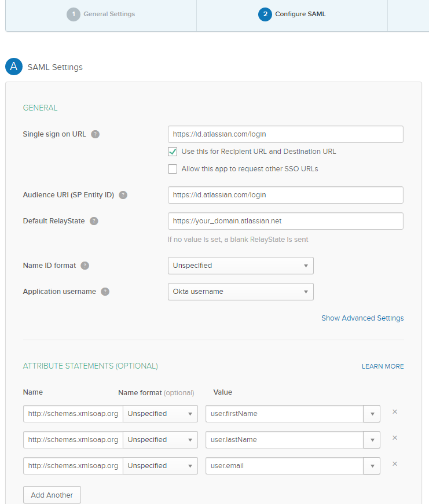Image resolution: width=429 pixels, height=504 pixels.
Task: Open value dropdown arrow for user.firstName
Action: (x=372, y=414)
